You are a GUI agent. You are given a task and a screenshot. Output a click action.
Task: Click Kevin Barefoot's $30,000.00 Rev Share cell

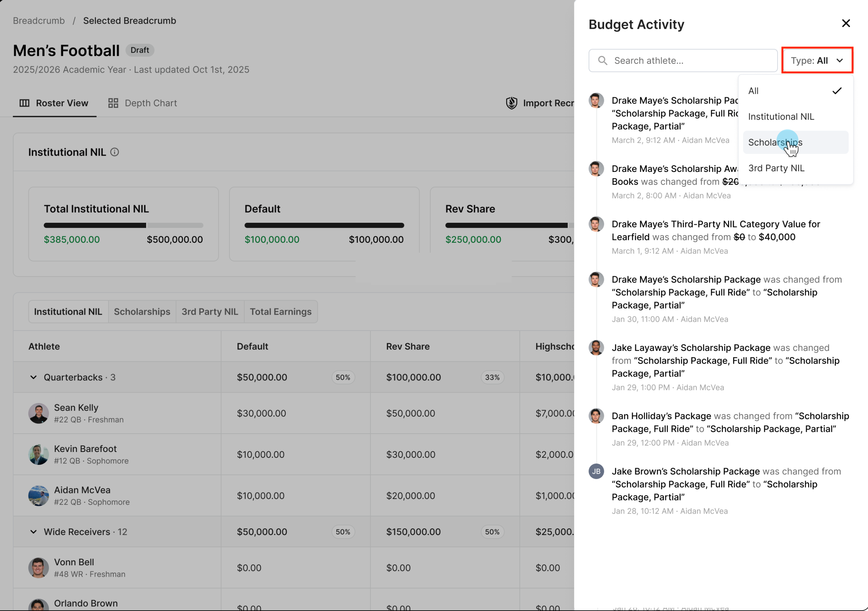coord(445,454)
